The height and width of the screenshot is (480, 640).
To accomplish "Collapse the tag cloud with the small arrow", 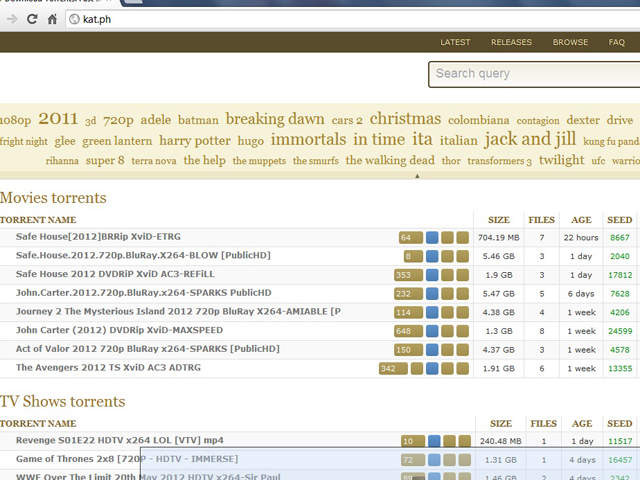I will point(417,176).
